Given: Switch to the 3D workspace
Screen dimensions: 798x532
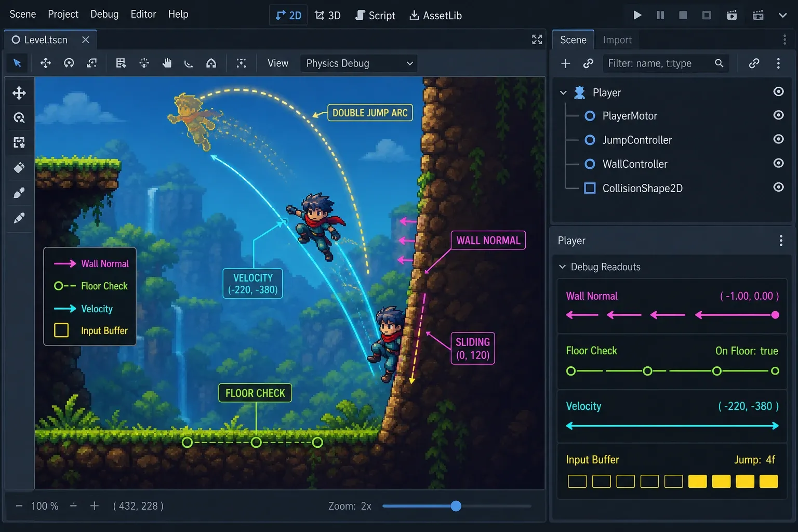Looking at the screenshot, I should 327,16.
